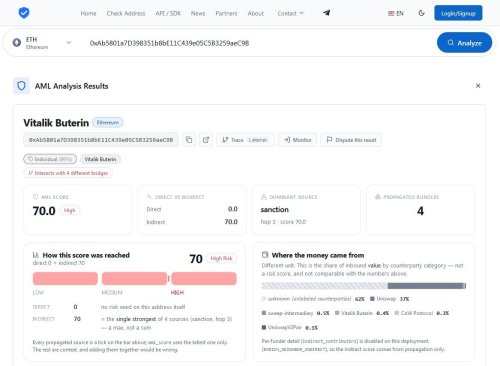The image size is (500, 366).
Task: Open the API / SDK page
Action: click(x=168, y=13)
